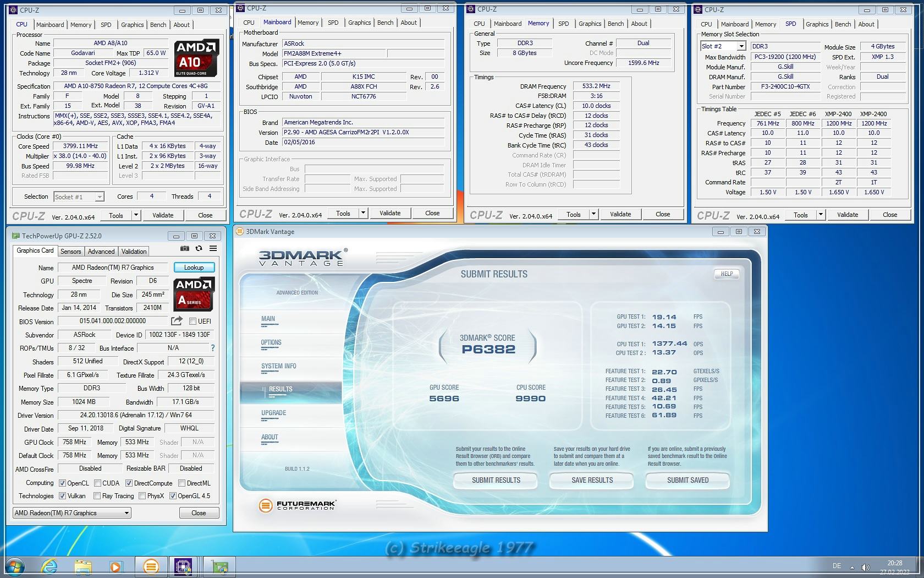Click GPU-Z title bar app icon

pyautogui.click(x=15, y=236)
